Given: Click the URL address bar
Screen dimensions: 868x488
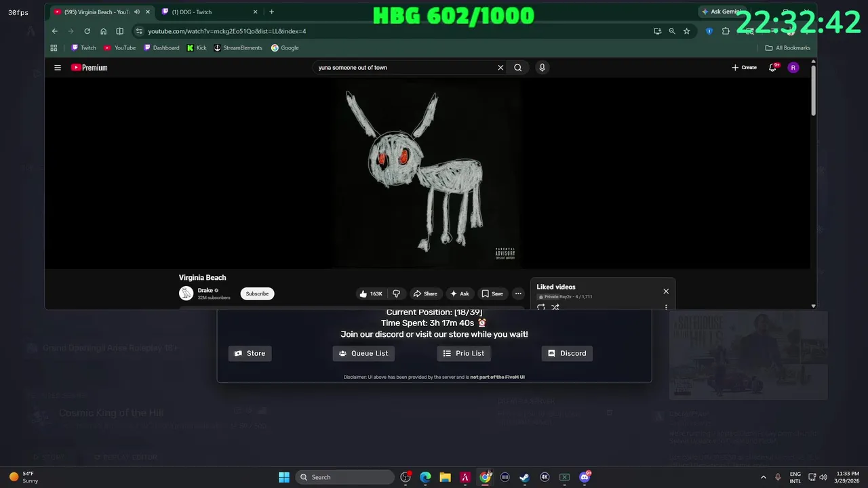Looking at the screenshot, I should coord(393,31).
